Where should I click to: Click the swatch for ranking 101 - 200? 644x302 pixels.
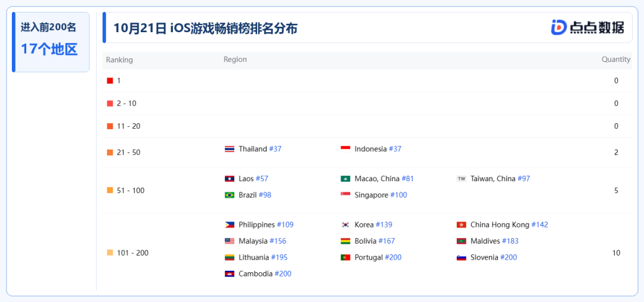tap(110, 253)
